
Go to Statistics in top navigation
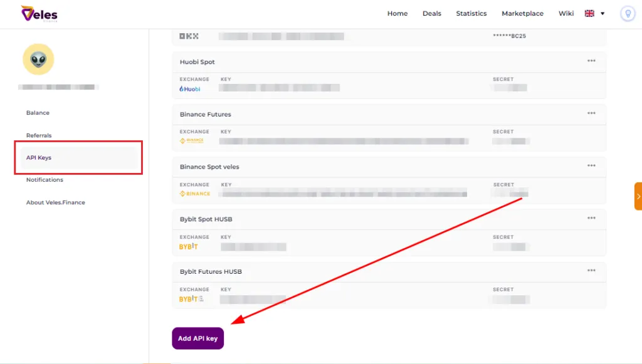[471, 14]
